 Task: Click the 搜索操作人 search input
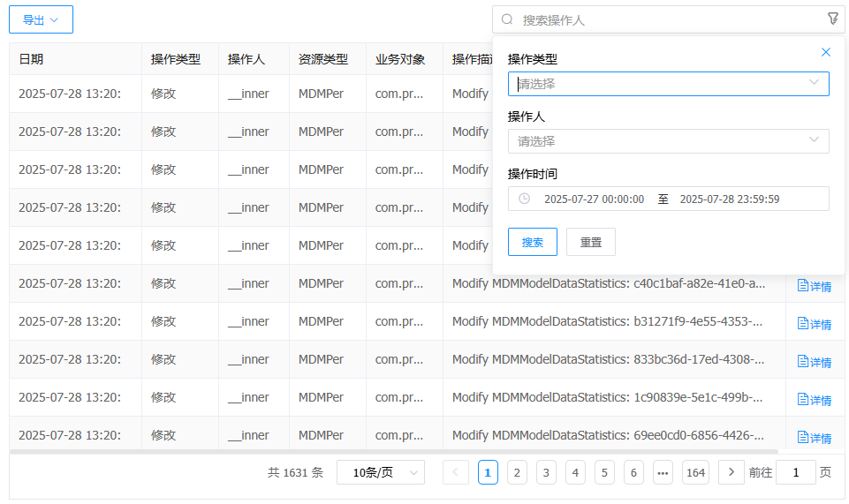(663, 19)
